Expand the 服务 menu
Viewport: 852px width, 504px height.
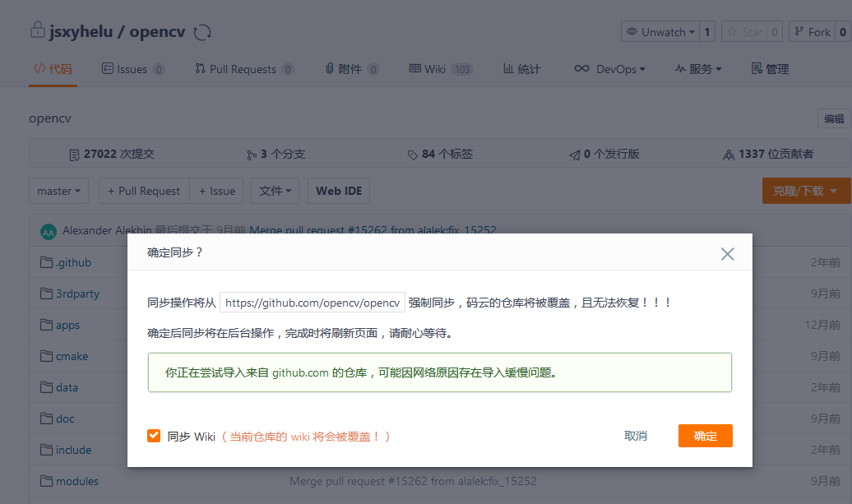[698, 69]
